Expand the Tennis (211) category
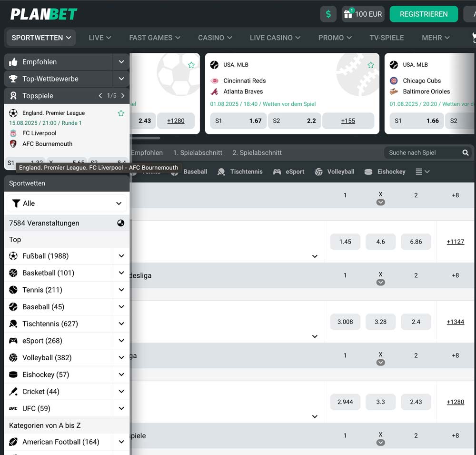476x455 pixels. point(121,290)
